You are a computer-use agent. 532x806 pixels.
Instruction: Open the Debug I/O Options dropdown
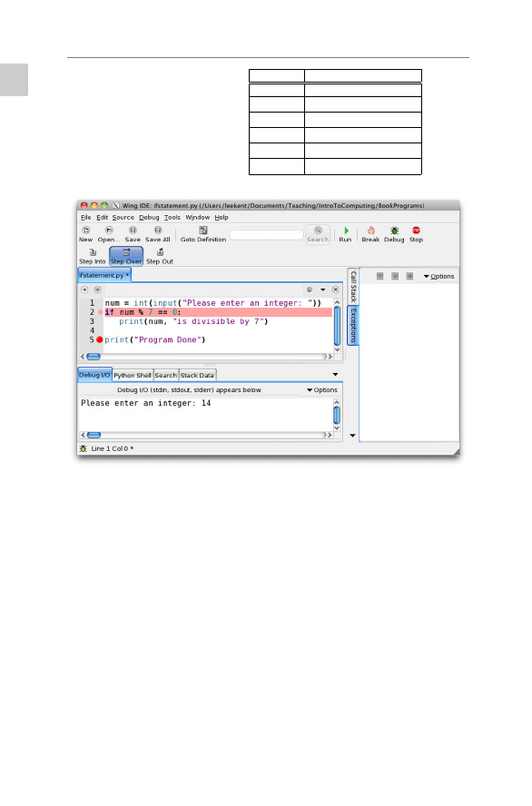[x=322, y=390]
